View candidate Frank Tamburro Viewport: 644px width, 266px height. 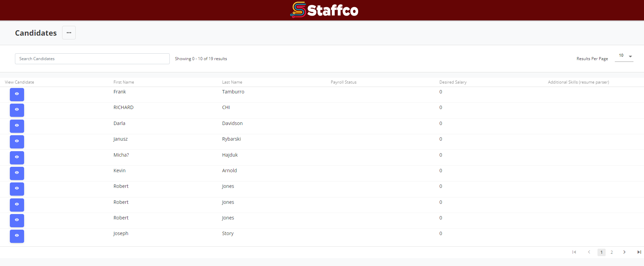[17, 94]
